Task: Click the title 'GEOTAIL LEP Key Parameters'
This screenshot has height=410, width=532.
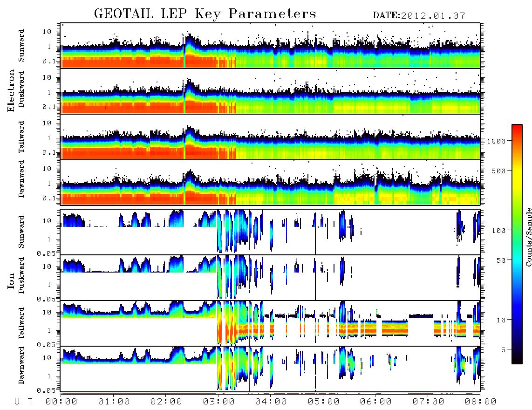Action: click(x=205, y=14)
